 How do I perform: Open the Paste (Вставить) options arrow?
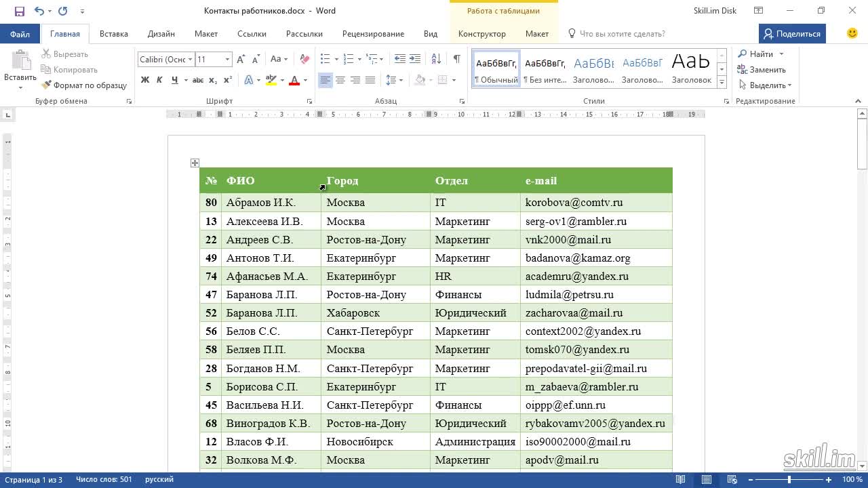pos(20,88)
